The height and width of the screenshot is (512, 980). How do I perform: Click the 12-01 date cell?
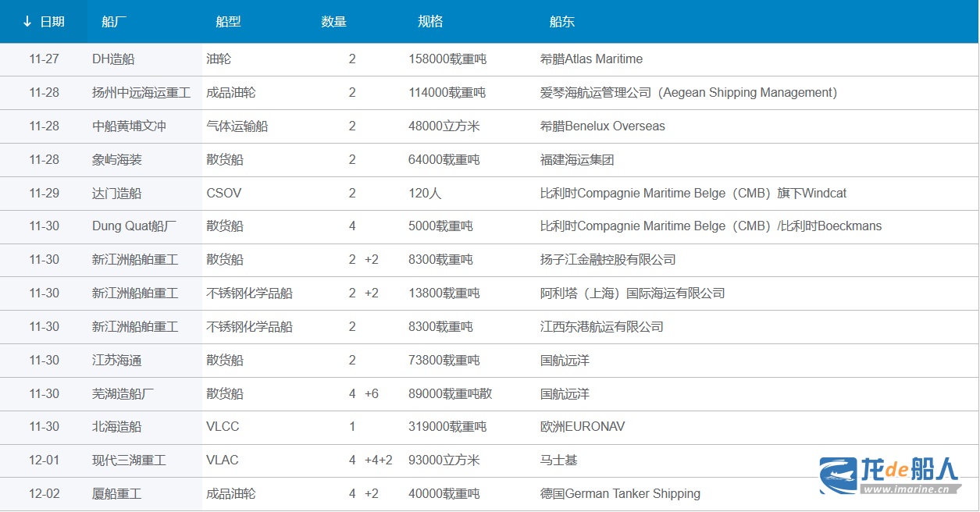click(x=44, y=460)
